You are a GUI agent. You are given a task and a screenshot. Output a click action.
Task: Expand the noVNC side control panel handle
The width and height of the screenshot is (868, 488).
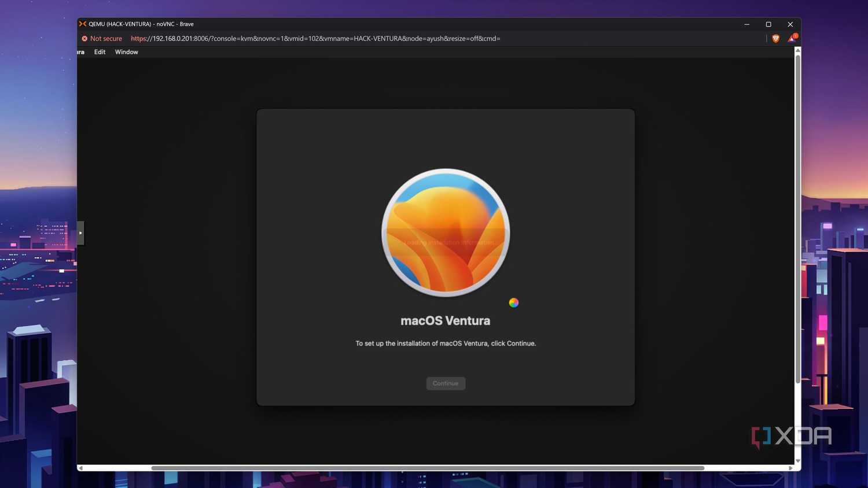pyautogui.click(x=80, y=233)
